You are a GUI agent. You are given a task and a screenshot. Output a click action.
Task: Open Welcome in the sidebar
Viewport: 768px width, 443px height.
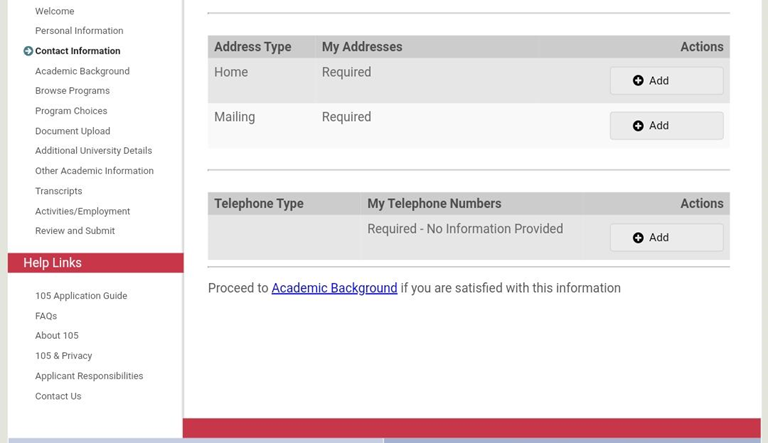(x=54, y=11)
